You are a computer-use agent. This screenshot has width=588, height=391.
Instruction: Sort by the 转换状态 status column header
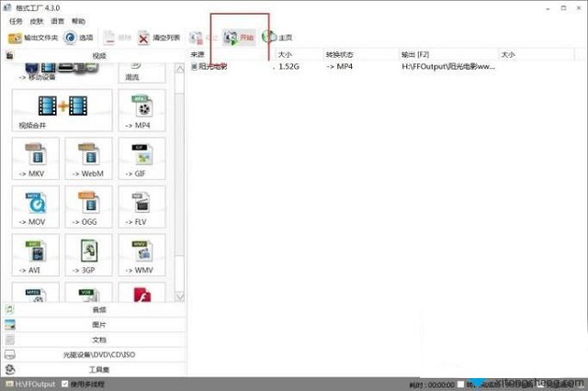361,54
